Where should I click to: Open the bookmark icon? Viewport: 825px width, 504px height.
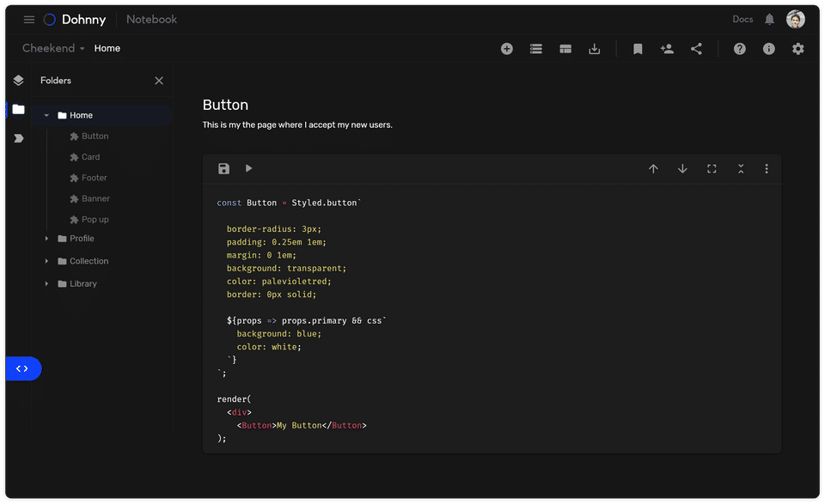click(638, 49)
